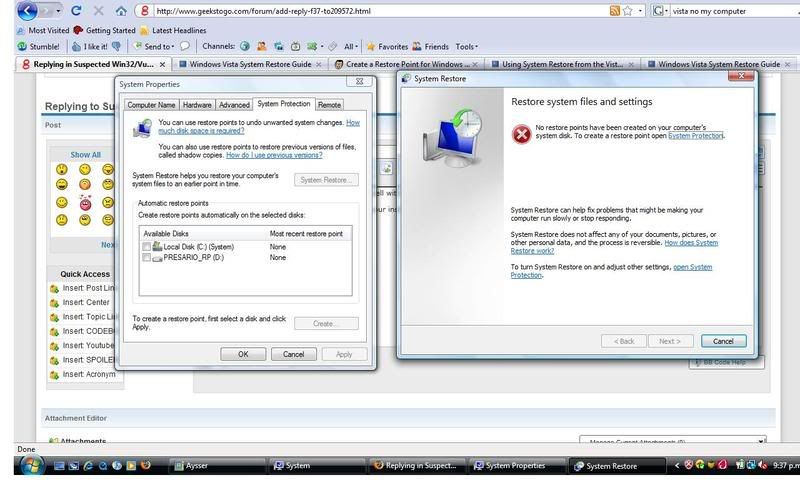The image size is (800, 500).
Task: Open the Latest Headlines feed bookmark
Action: coord(173,31)
